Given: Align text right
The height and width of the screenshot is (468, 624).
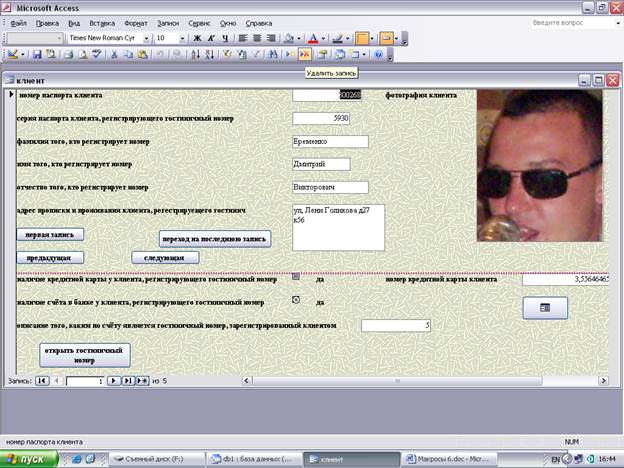Looking at the screenshot, I should point(271,39).
